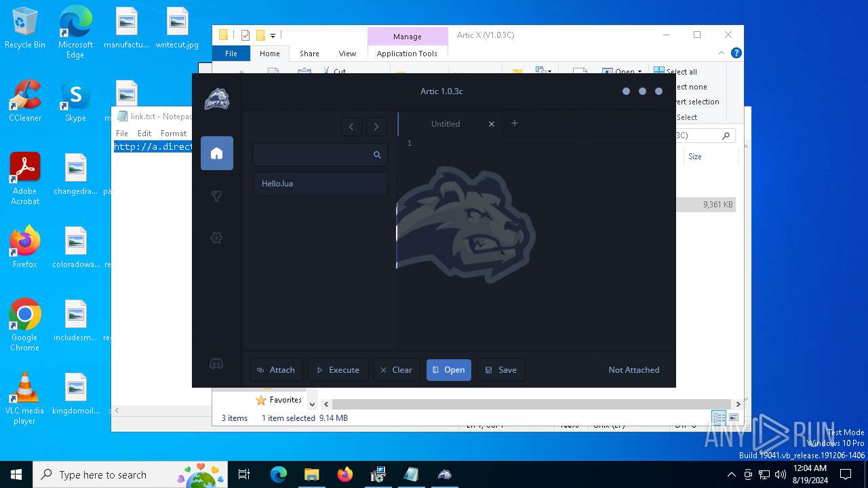Open Microsoft Edge desktop shortcut

pos(75,33)
